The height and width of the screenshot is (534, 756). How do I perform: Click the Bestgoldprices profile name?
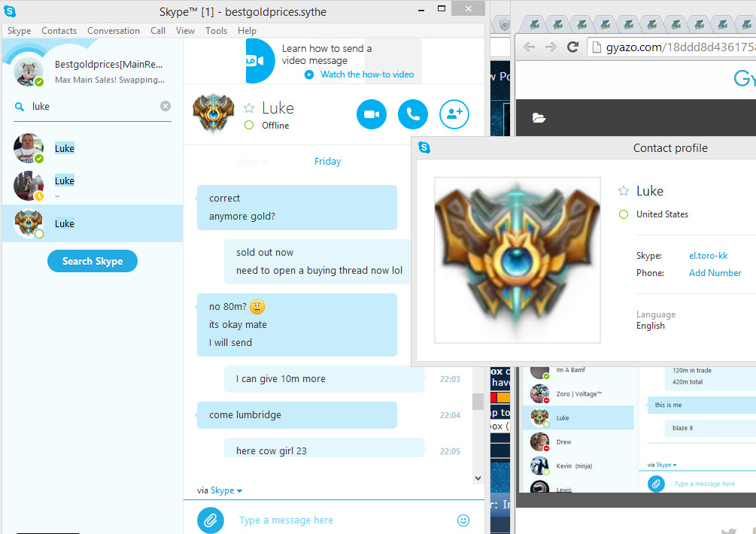(108, 64)
